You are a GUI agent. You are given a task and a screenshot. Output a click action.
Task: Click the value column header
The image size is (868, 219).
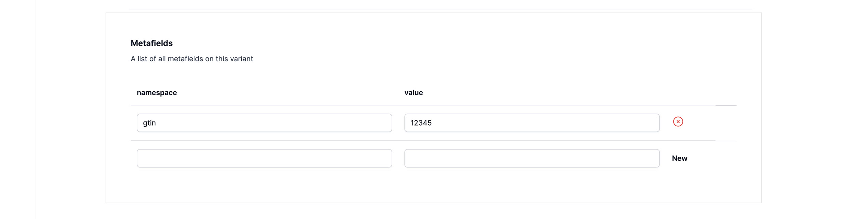[x=413, y=93]
